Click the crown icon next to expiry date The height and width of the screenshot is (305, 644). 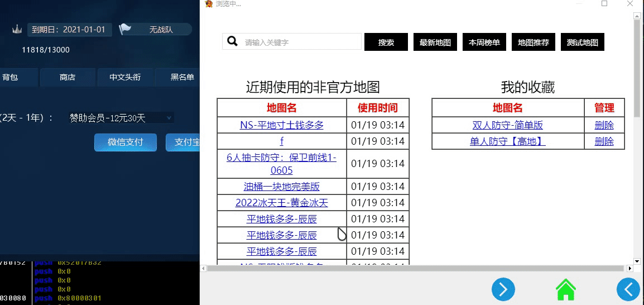pyautogui.click(x=17, y=30)
